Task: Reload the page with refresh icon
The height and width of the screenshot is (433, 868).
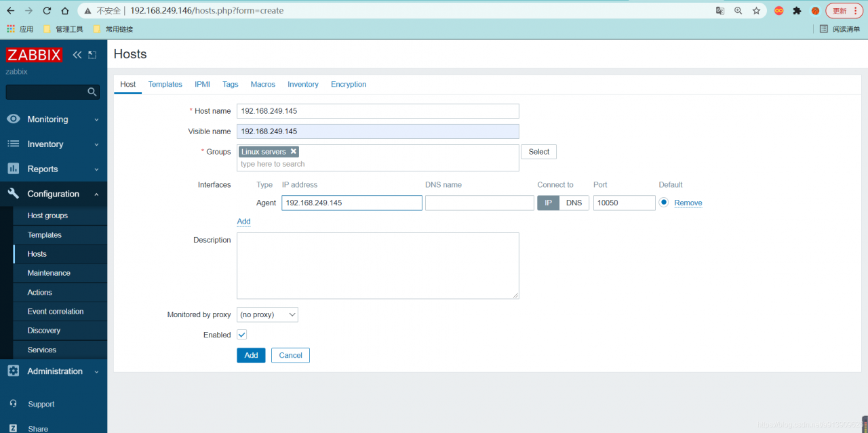Action: [47, 11]
